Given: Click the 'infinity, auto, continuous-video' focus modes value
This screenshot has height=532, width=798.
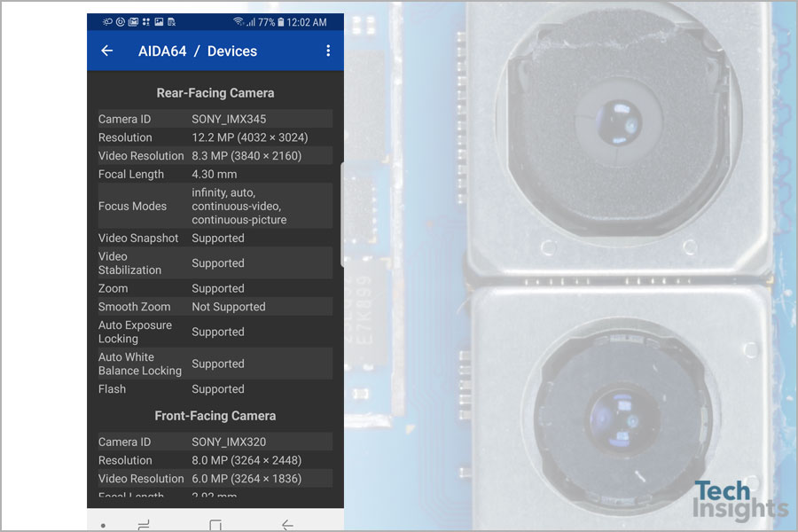Looking at the screenshot, I should [239, 207].
